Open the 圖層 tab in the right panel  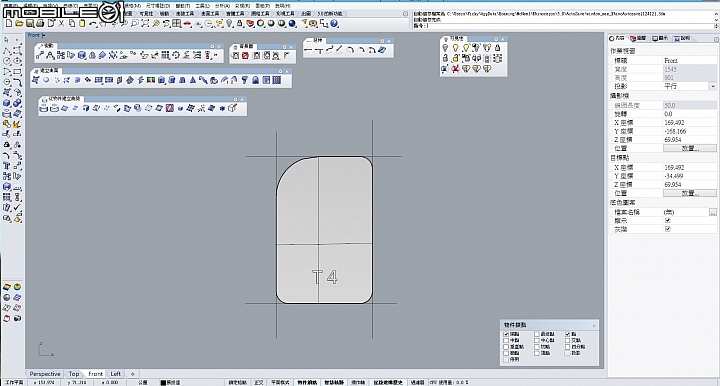click(638, 39)
